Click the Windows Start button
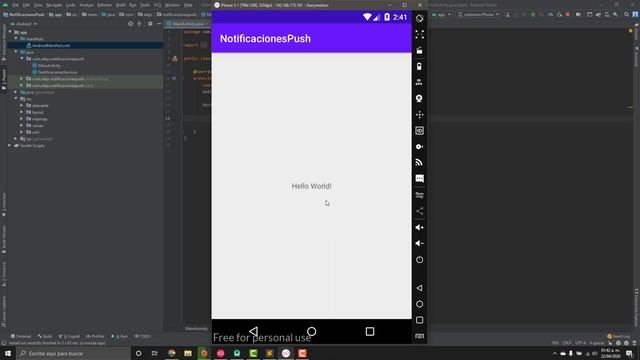640x360 pixels. coord(8,353)
